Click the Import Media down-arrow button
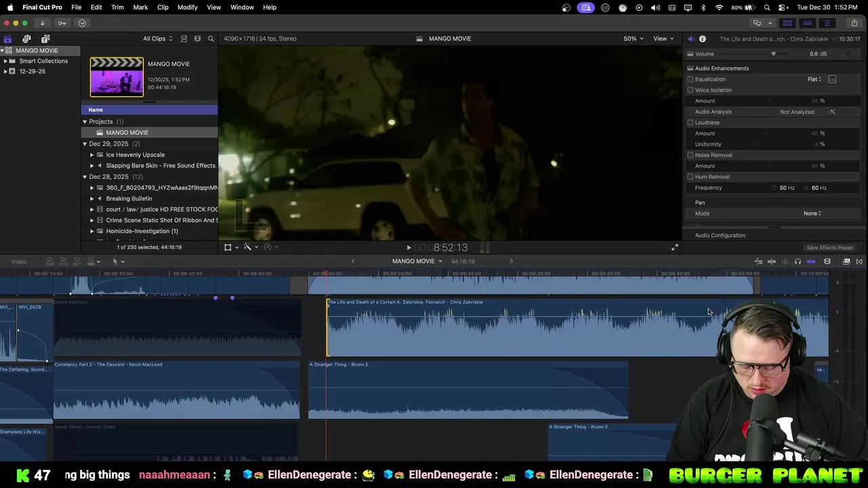The image size is (868, 488). click(42, 23)
